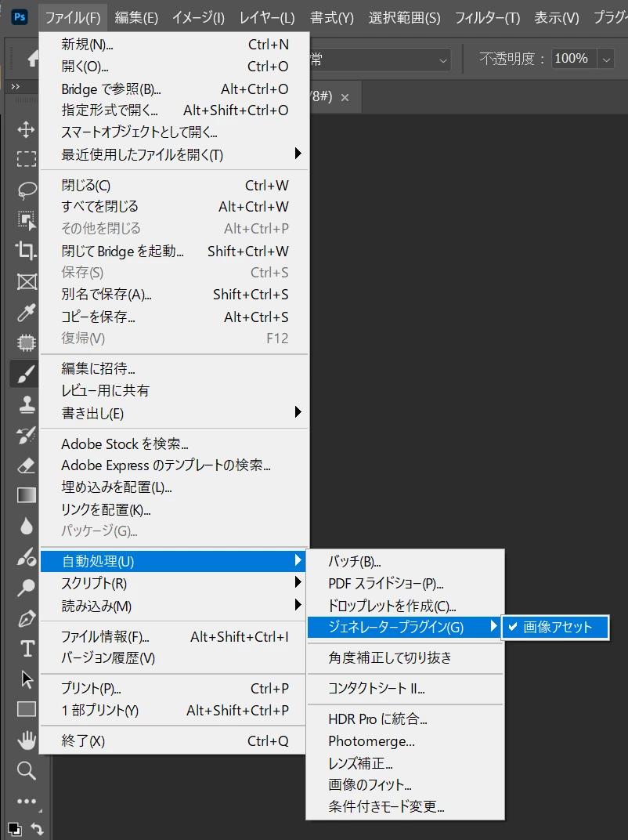This screenshot has height=840, width=628.
Task: Expand the スクリプト(R) submenu
Action: (175, 583)
